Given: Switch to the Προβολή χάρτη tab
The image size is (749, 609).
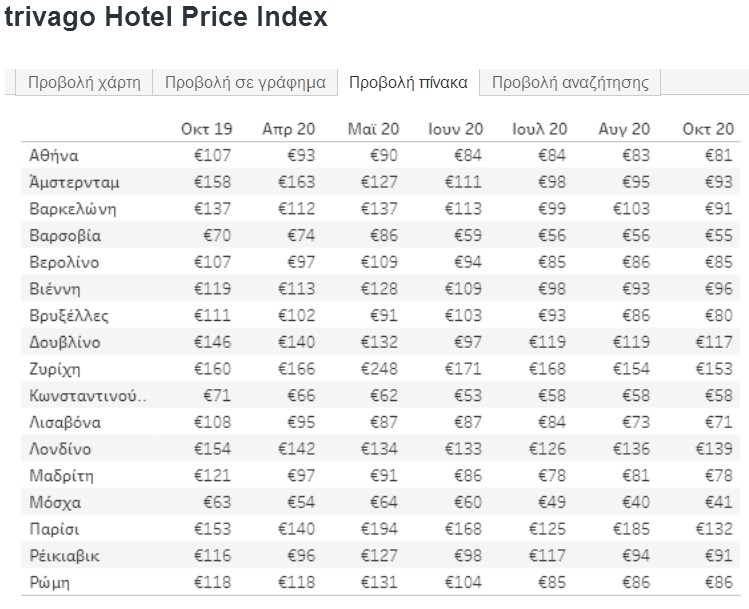Looking at the screenshot, I should click(x=84, y=82).
